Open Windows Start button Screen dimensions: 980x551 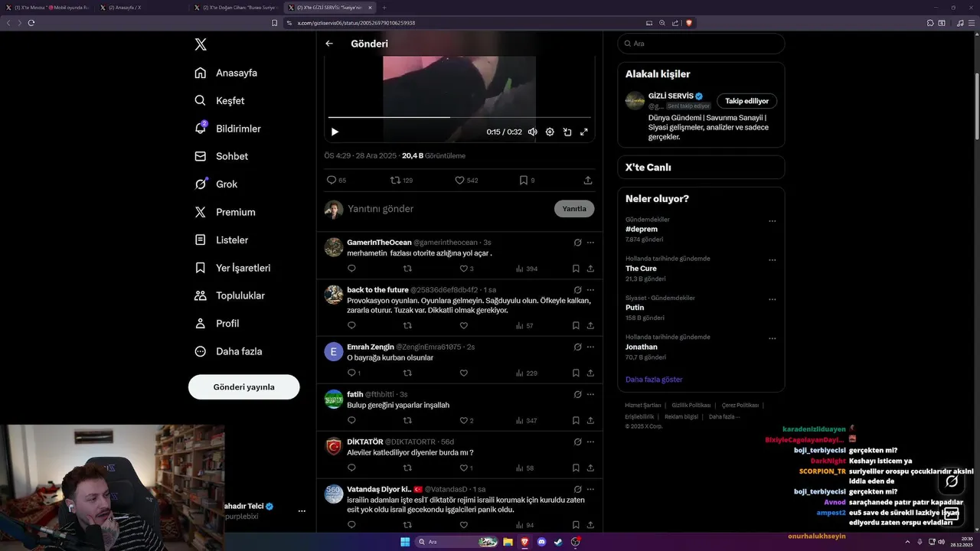[405, 542]
